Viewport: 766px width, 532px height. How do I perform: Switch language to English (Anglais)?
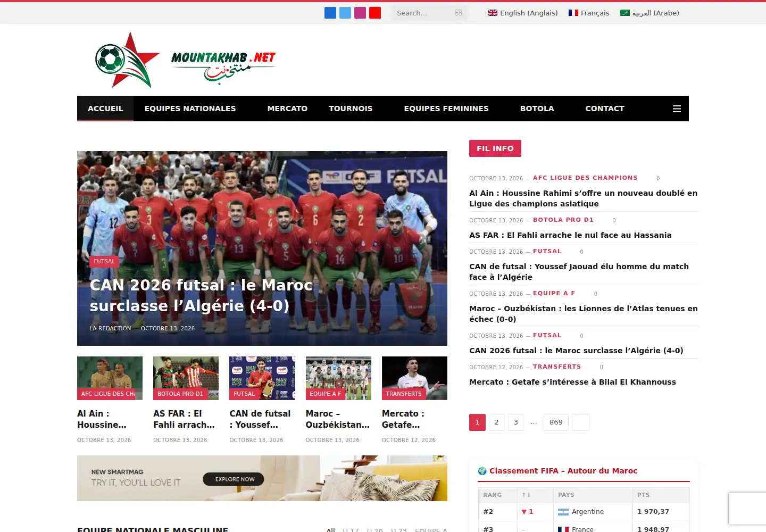pyautogui.click(x=523, y=13)
